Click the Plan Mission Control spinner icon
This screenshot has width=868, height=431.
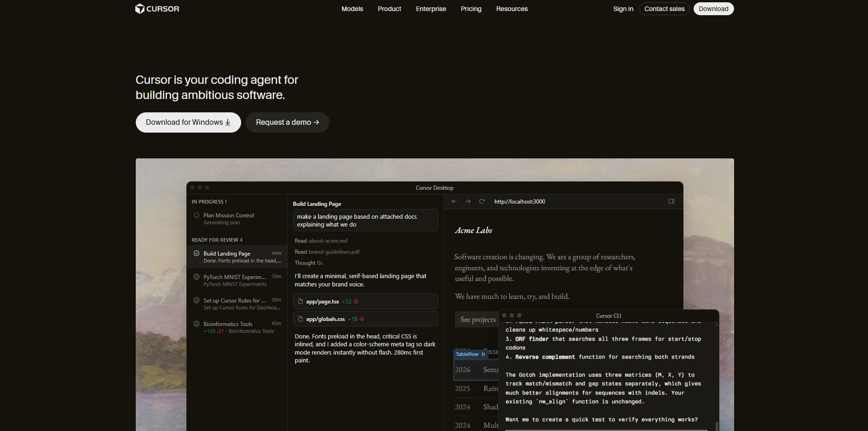point(197,215)
